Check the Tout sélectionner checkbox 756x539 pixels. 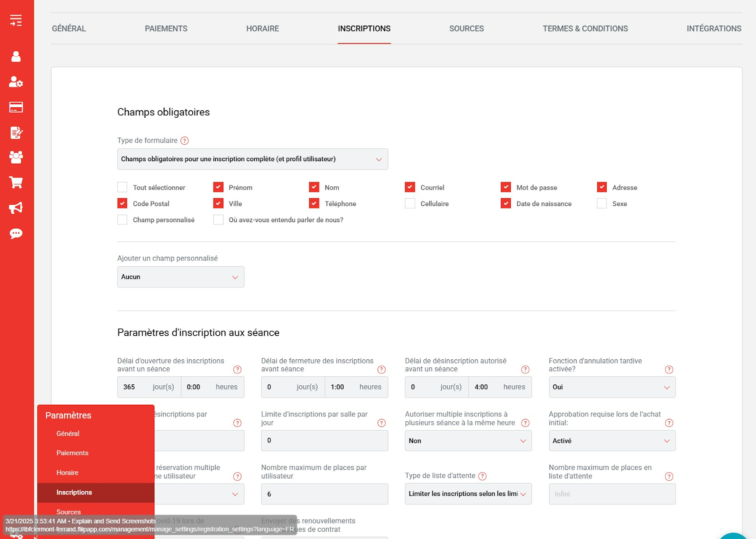tap(122, 187)
